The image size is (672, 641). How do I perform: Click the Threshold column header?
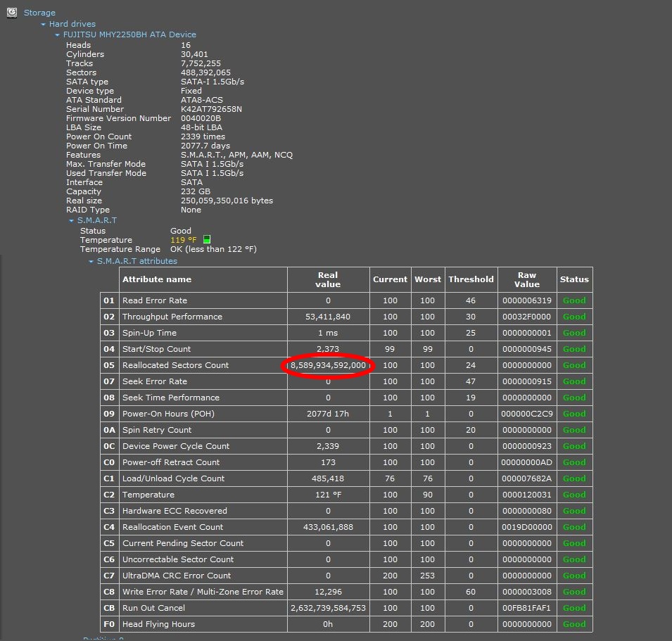[471, 279]
